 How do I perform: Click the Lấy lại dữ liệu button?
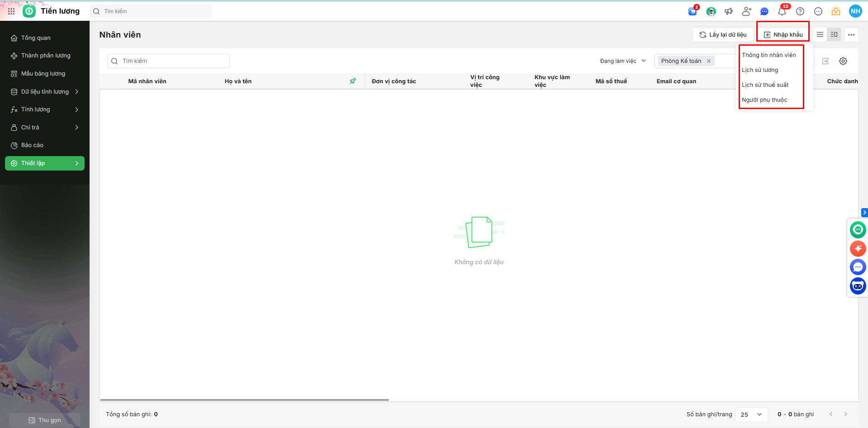click(x=723, y=35)
